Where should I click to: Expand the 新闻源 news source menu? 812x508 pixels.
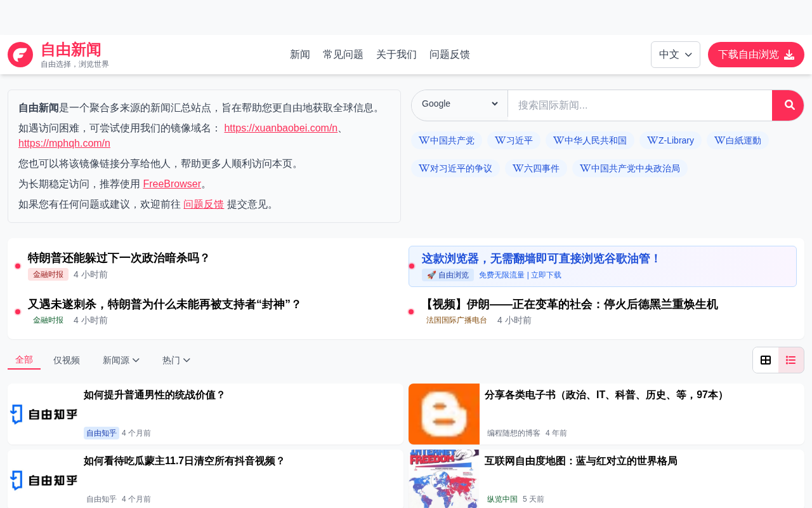(121, 360)
